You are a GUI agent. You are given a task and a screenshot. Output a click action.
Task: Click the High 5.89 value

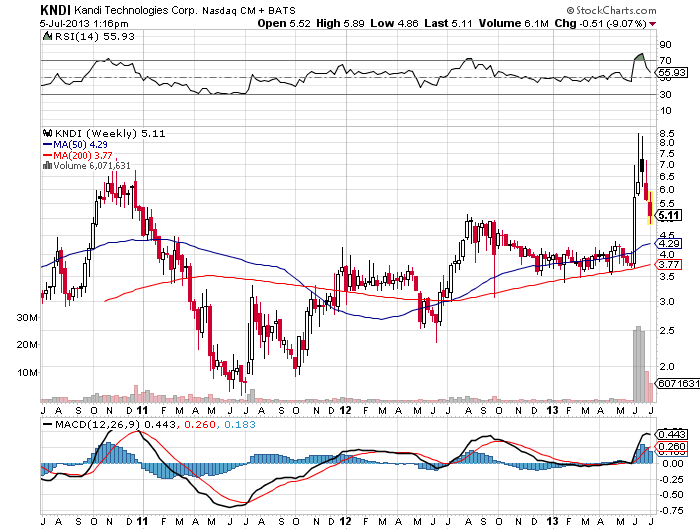tap(340, 23)
